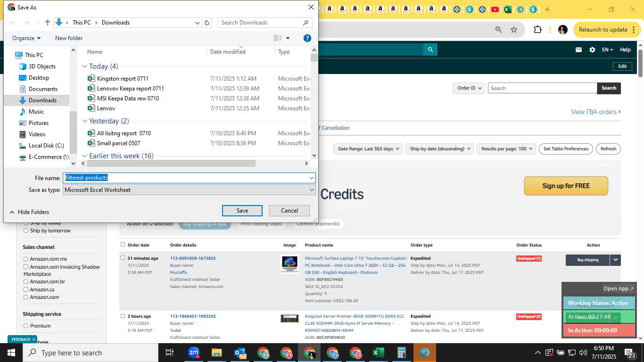The height and width of the screenshot is (362, 644).
Task: Open Save As dialog help icon
Action: click(x=307, y=38)
